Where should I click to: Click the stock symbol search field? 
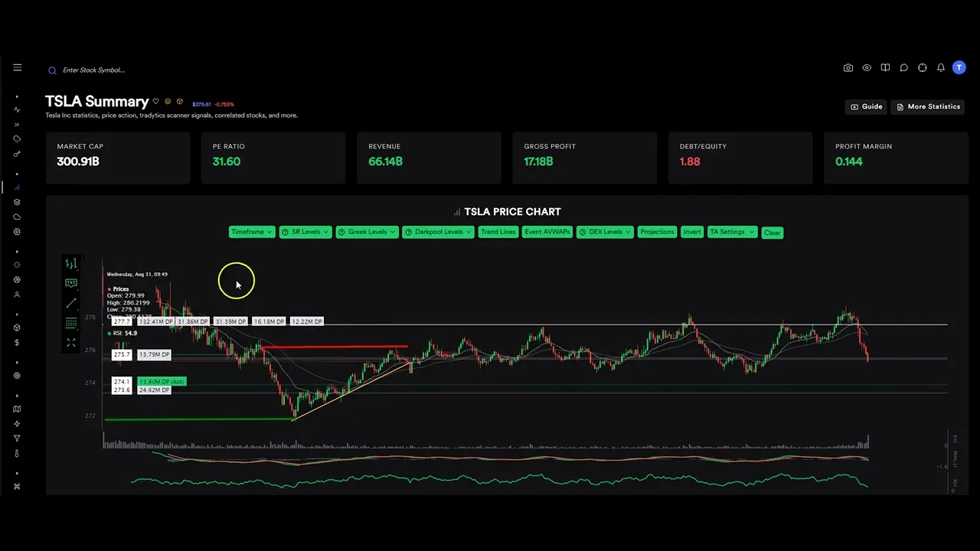(93, 70)
